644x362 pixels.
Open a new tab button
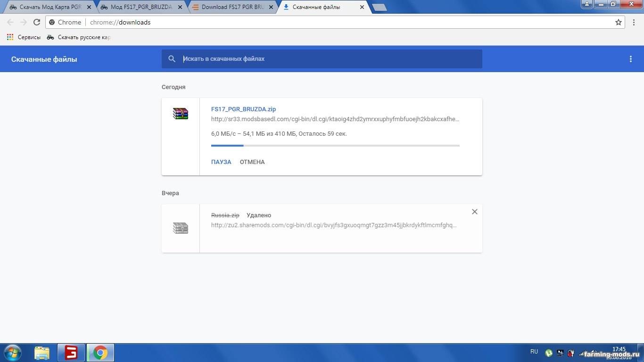(x=379, y=8)
